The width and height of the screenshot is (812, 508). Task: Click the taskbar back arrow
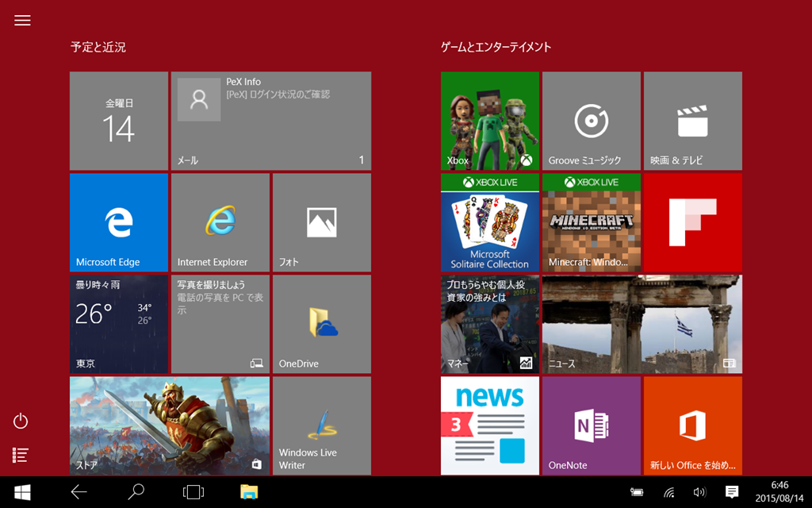[79, 492]
